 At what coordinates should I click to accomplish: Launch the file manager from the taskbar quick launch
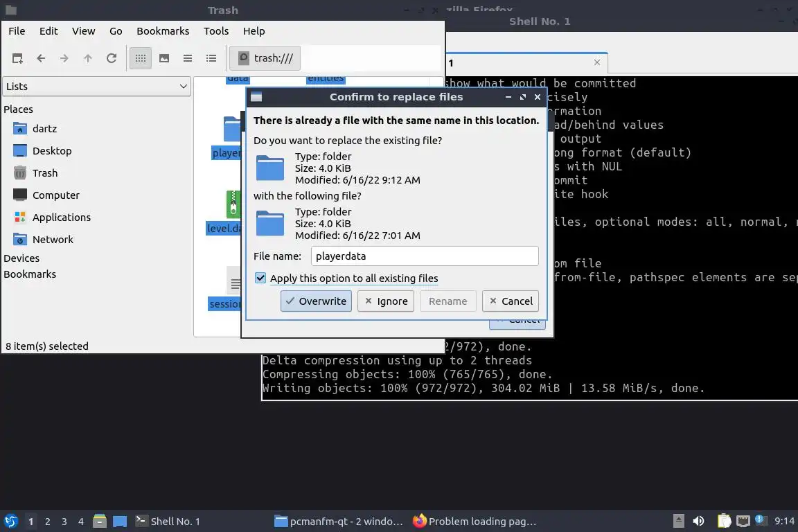(x=100, y=522)
